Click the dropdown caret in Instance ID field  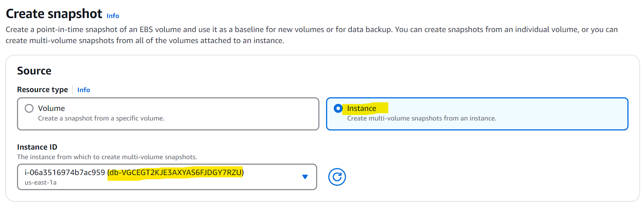[305, 177]
